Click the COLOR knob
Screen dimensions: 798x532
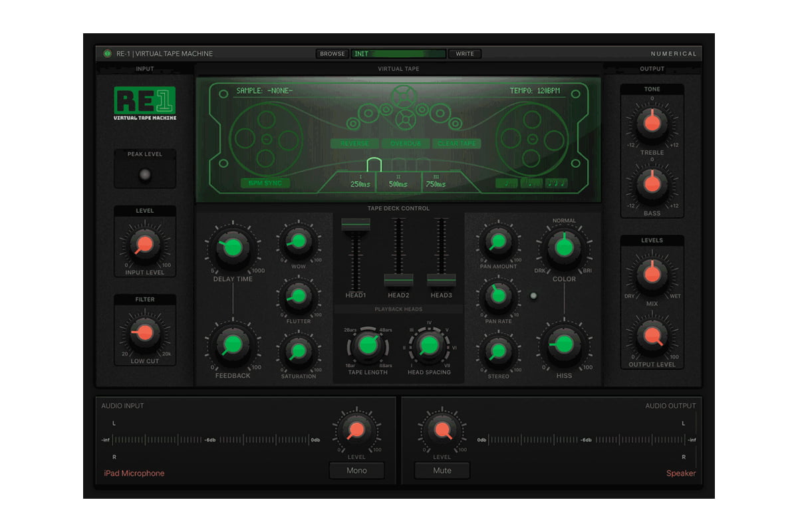coord(564,248)
